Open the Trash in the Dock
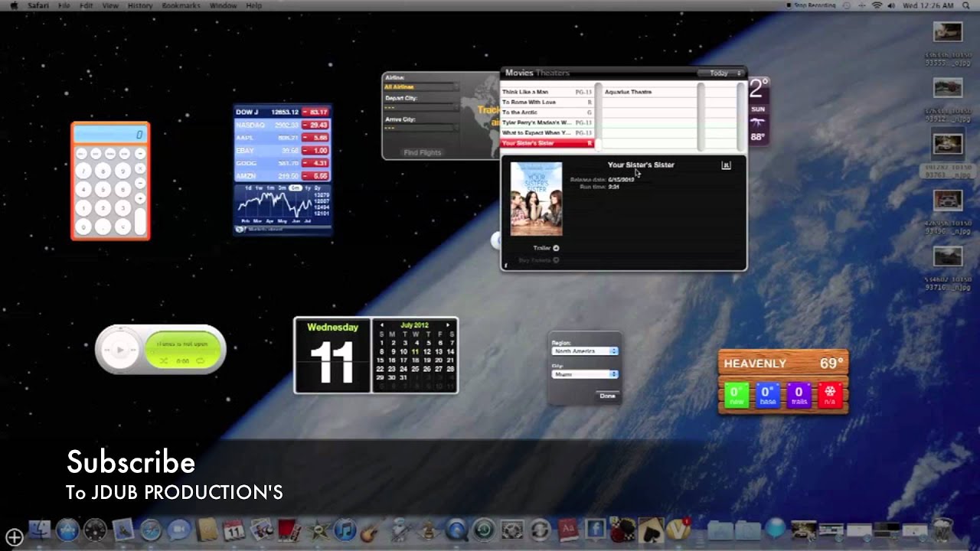980x551 pixels. pos(944,530)
